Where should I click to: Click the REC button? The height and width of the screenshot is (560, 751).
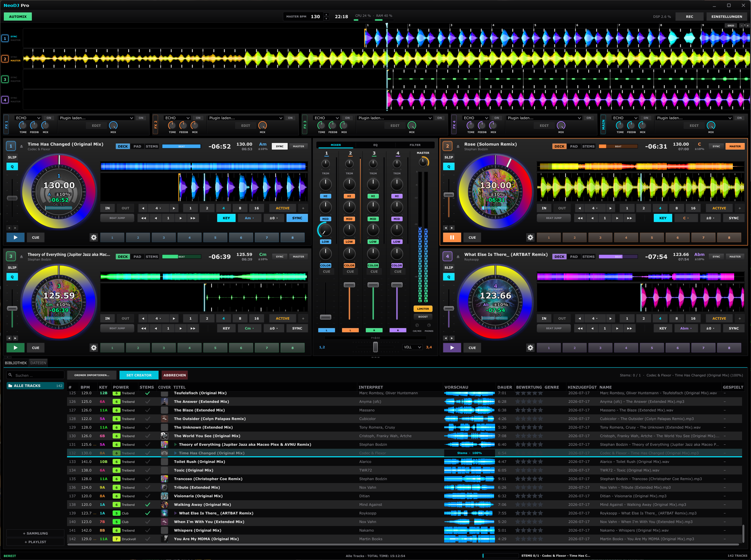(689, 17)
